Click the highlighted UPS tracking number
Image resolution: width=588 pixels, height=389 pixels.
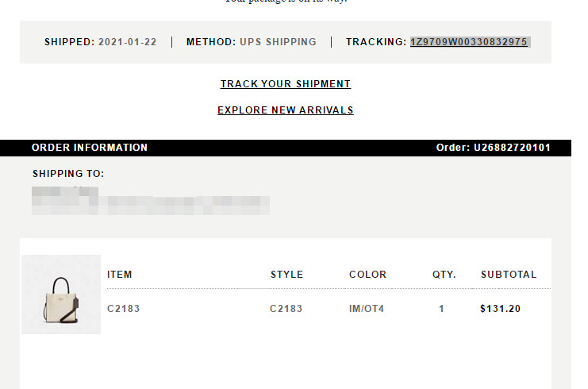469,42
